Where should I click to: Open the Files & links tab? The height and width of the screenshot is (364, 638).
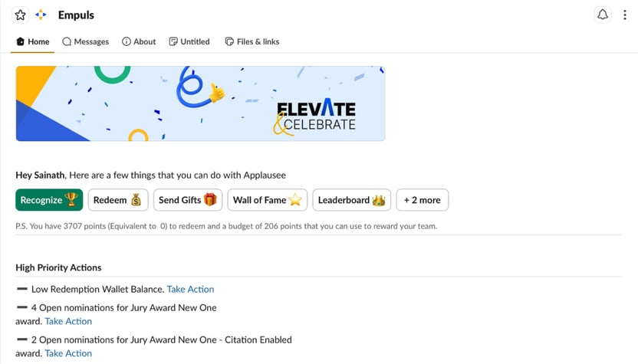pyautogui.click(x=252, y=41)
